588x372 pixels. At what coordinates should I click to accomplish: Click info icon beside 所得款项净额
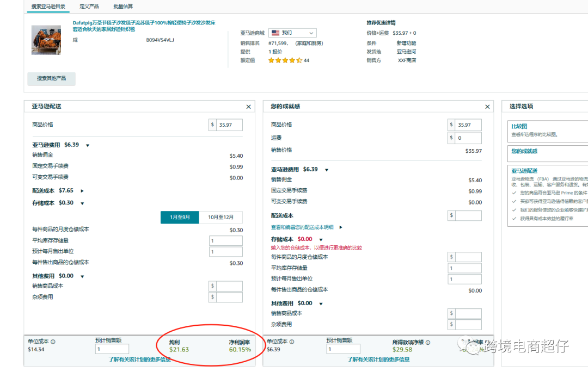(428, 343)
